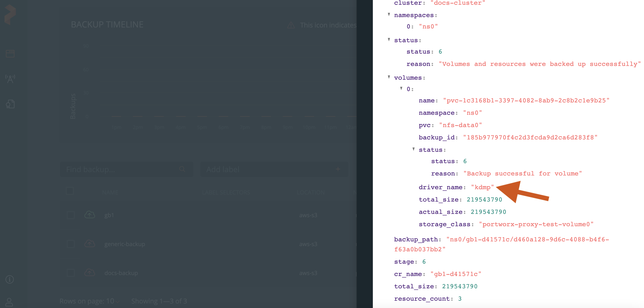Viewport: 644px width, 308px height.
Task: Open the applications window icon in sidebar
Action: coord(10,54)
